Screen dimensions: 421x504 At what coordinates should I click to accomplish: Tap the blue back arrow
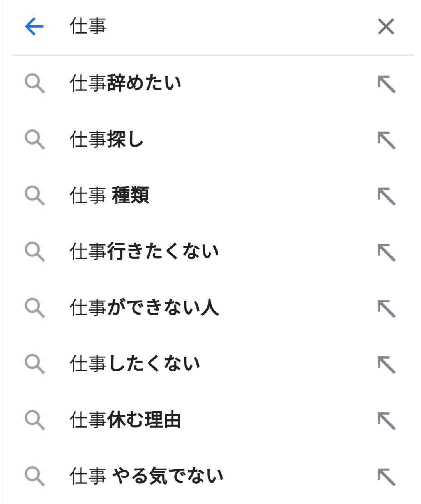pyautogui.click(x=34, y=27)
